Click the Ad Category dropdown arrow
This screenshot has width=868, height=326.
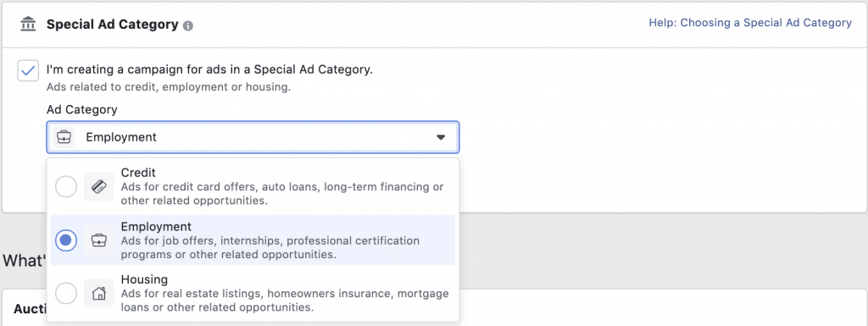(441, 137)
